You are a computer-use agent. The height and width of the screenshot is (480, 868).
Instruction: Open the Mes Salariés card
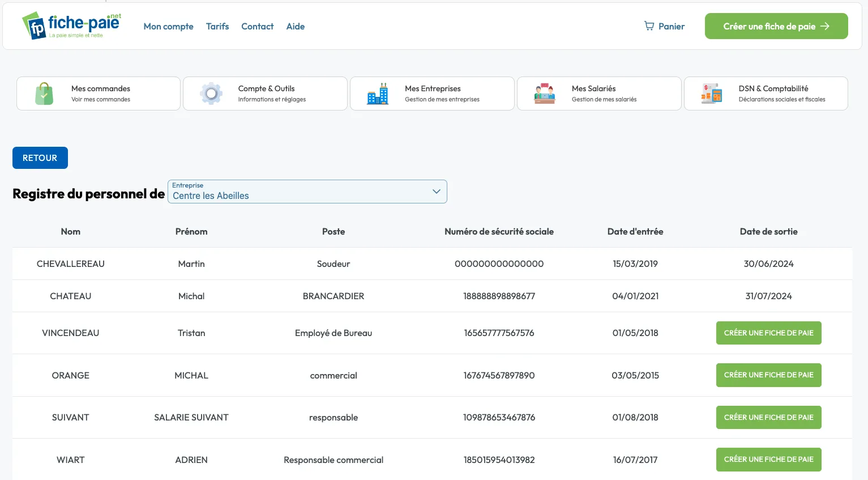pos(599,94)
